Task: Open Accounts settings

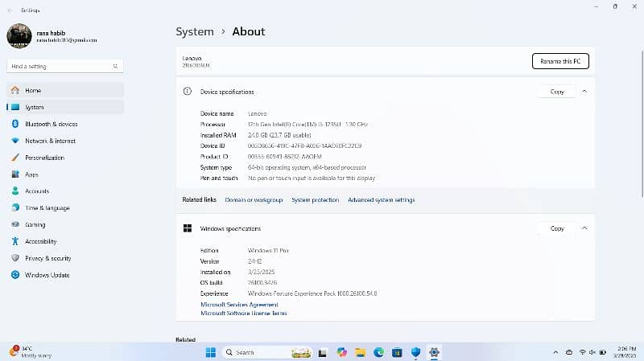Action: click(65, 191)
